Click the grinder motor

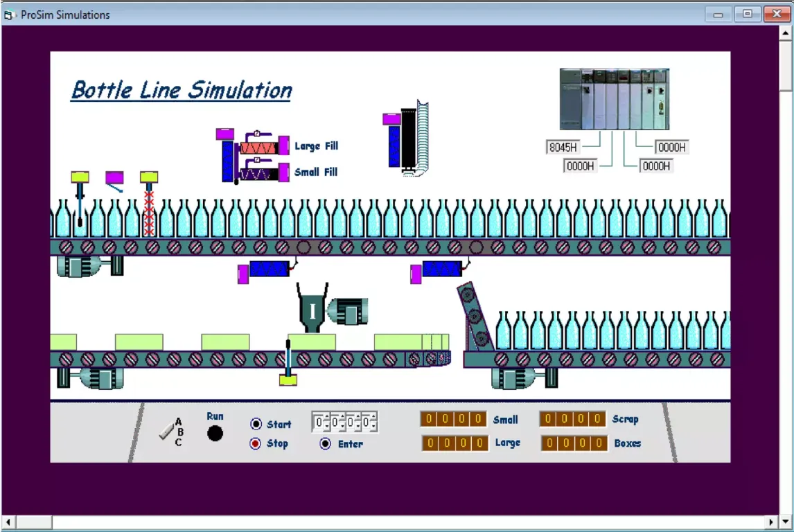(x=349, y=311)
